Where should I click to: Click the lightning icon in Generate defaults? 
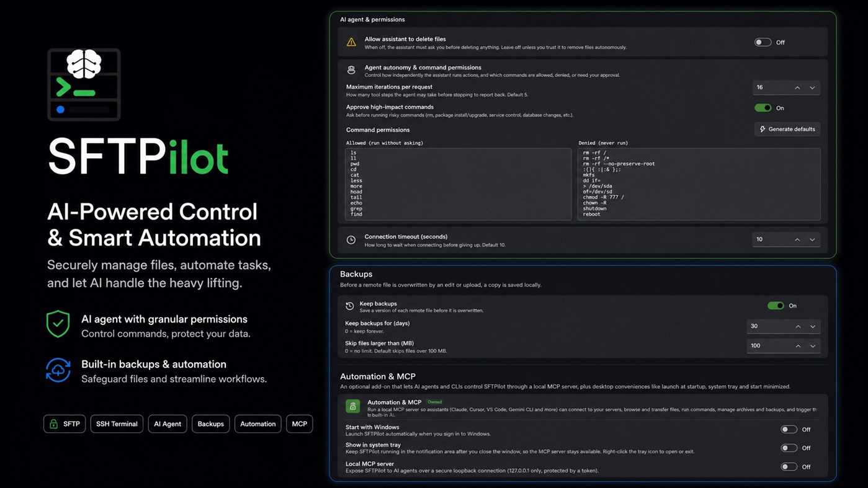(x=763, y=129)
